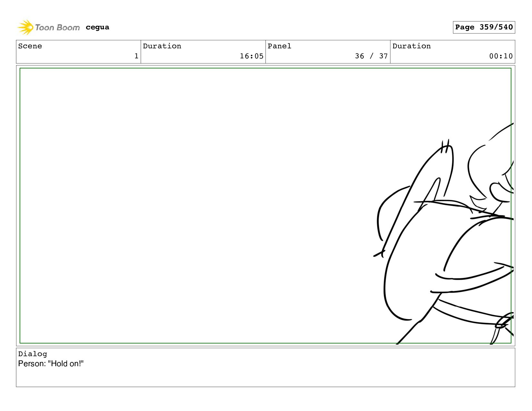Screen dimensions: 532x411
Task: Click the 'Page 359/540' indicator
Action: [x=484, y=27]
